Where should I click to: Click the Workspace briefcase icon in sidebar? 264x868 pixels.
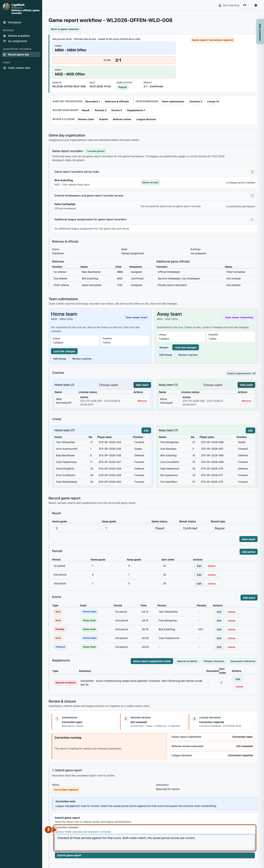(4, 23)
